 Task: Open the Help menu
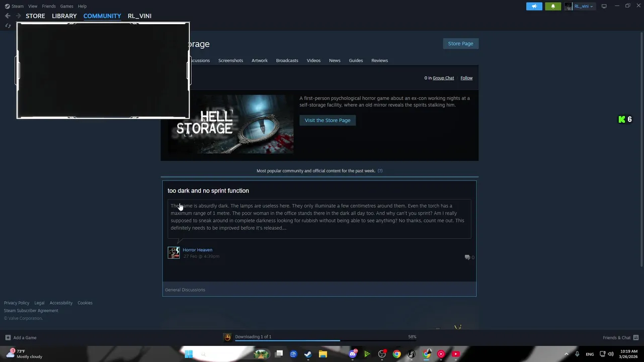(82, 6)
